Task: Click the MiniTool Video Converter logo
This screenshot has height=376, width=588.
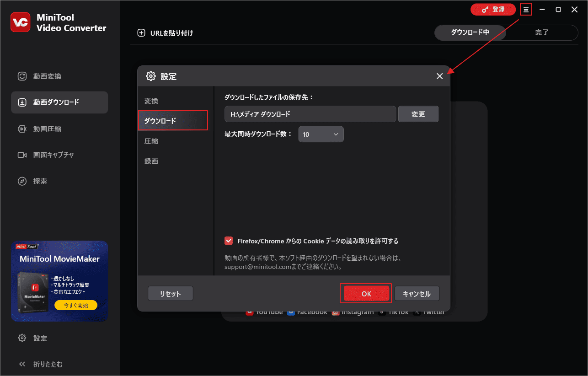Action: point(21,22)
